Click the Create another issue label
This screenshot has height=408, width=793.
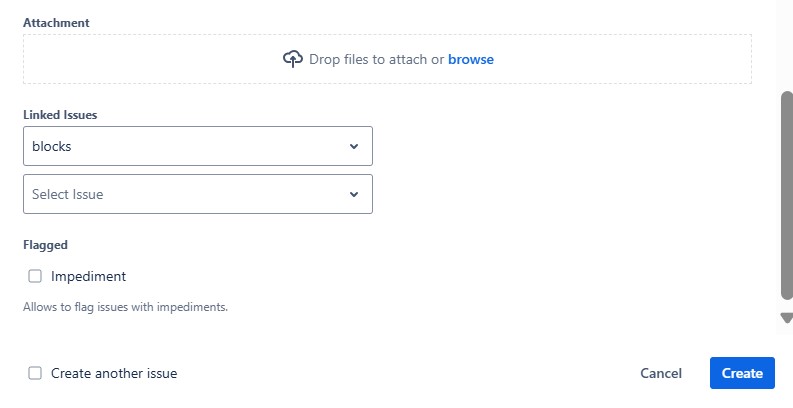point(114,373)
